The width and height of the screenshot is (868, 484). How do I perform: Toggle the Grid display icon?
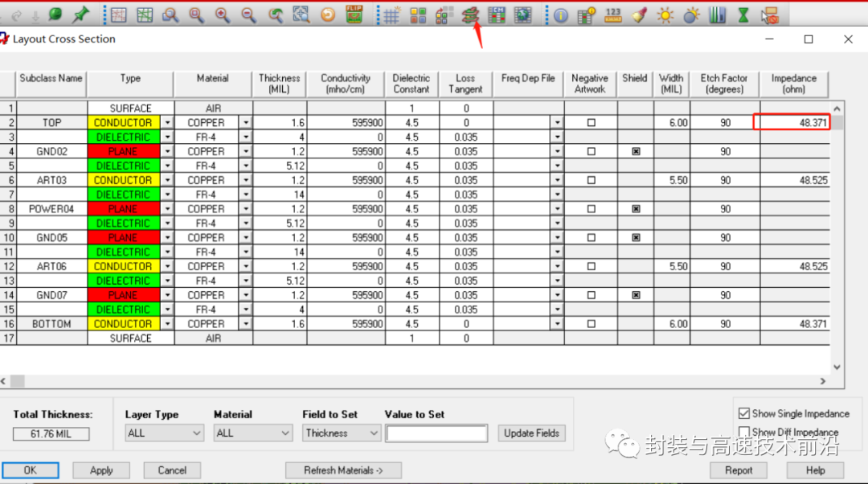[391, 15]
